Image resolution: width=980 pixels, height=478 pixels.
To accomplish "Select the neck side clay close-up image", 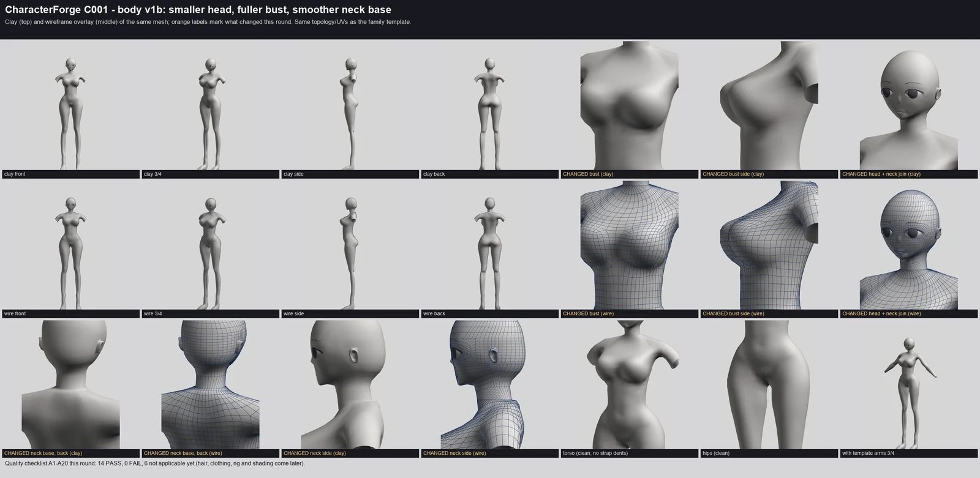I will pyautogui.click(x=350, y=384).
